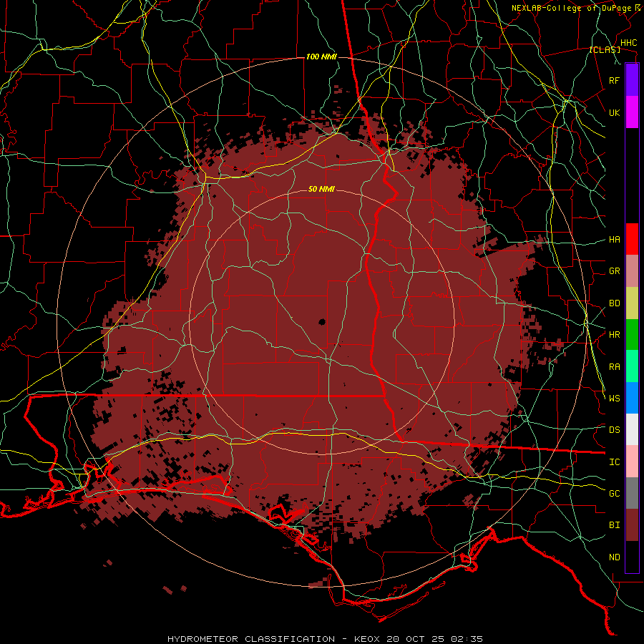Click the RF purple legend swatch
This screenshot has height=644, width=644.
click(632, 80)
